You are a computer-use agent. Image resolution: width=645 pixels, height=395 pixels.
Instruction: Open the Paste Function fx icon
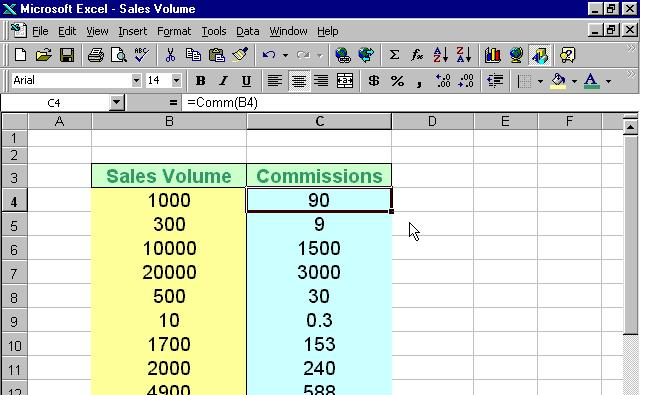click(x=417, y=55)
